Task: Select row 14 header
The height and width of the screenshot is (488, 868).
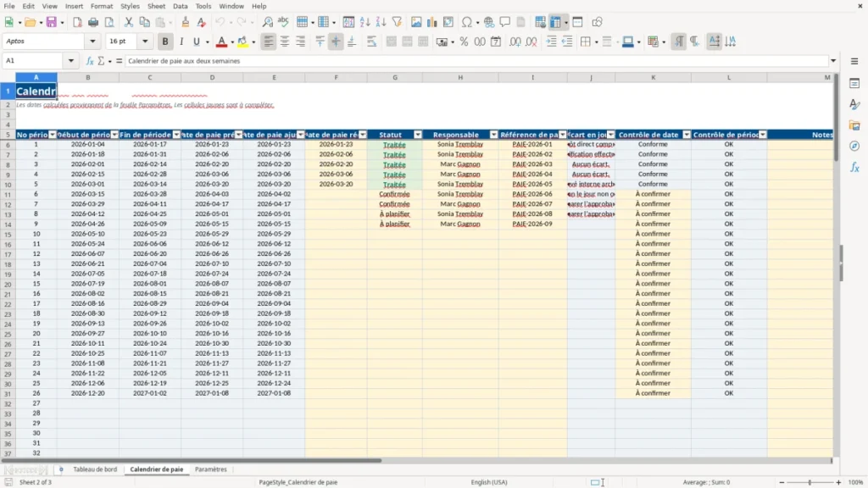Action: [8, 225]
